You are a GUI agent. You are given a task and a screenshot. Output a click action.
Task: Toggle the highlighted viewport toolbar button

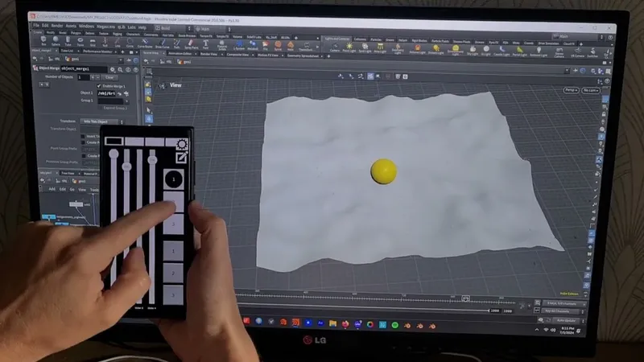(370, 76)
